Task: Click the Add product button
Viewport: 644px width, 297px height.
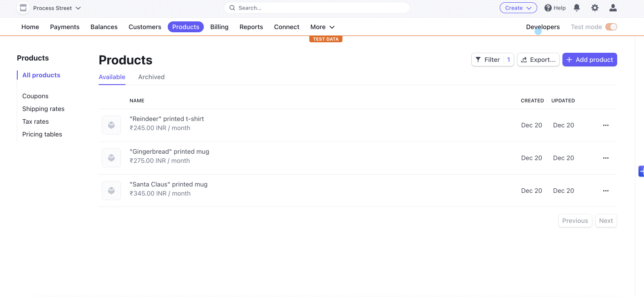Action: pos(589,59)
